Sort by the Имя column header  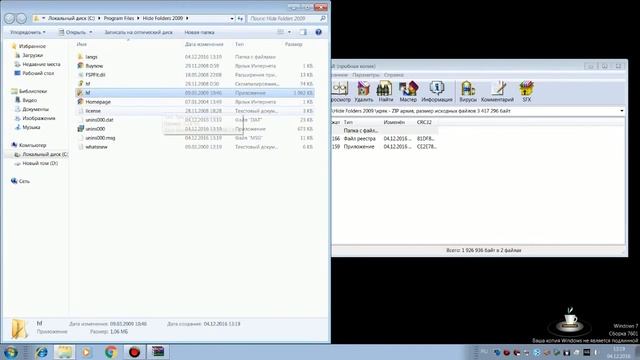click(x=82, y=44)
